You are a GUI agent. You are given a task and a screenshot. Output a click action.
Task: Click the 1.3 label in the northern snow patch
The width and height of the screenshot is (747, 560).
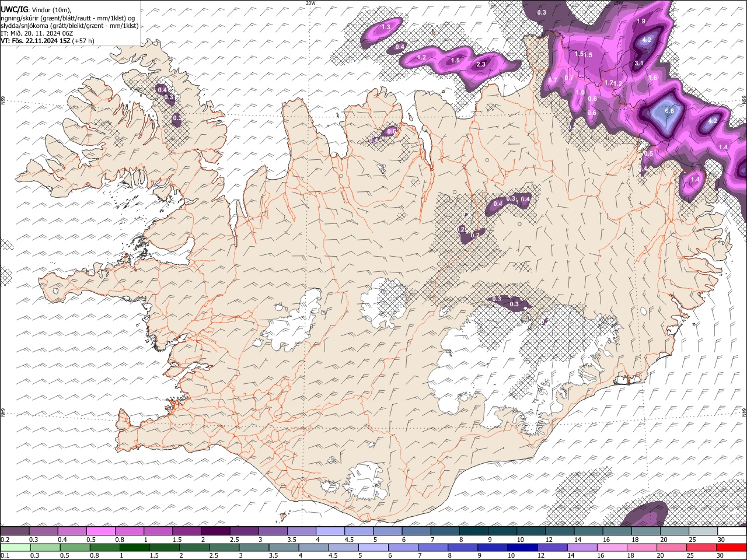(386, 27)
